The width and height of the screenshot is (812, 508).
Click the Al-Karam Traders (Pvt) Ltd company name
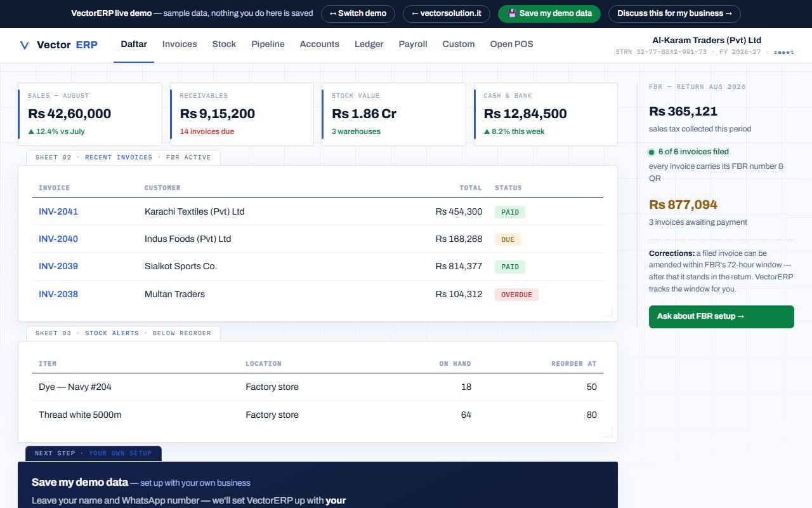(707, 40)
